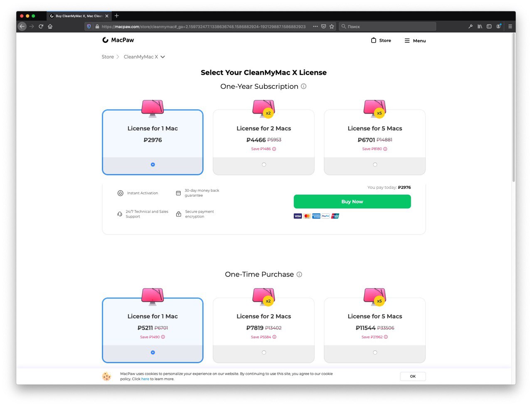Select subscription License for 1 Mac radio
532x406 pixels.
pos(153,164)
